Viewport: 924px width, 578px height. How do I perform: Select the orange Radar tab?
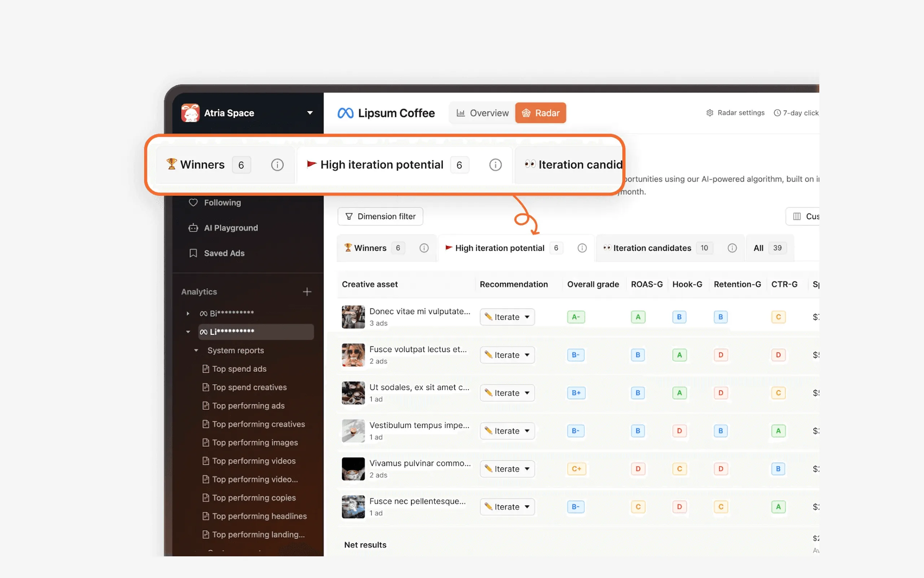tap(541, 113)
